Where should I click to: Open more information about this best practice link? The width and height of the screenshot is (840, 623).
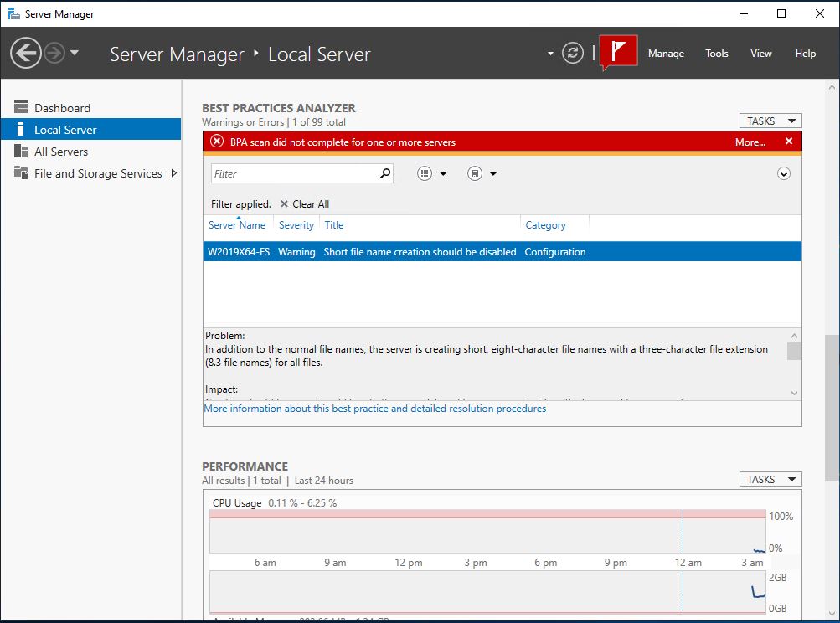tap(375, 409)
